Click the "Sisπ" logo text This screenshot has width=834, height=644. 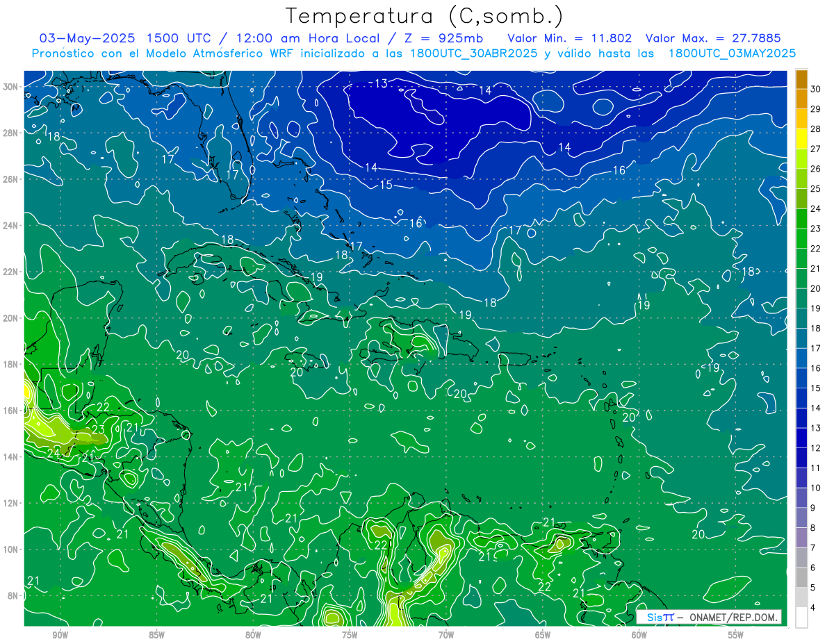click(x=660, y=617)
